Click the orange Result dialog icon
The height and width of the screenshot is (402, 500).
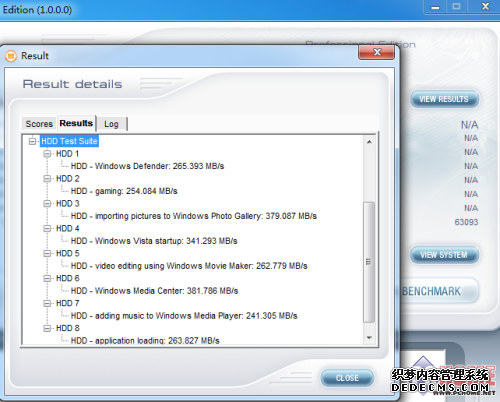coord(11,56)
